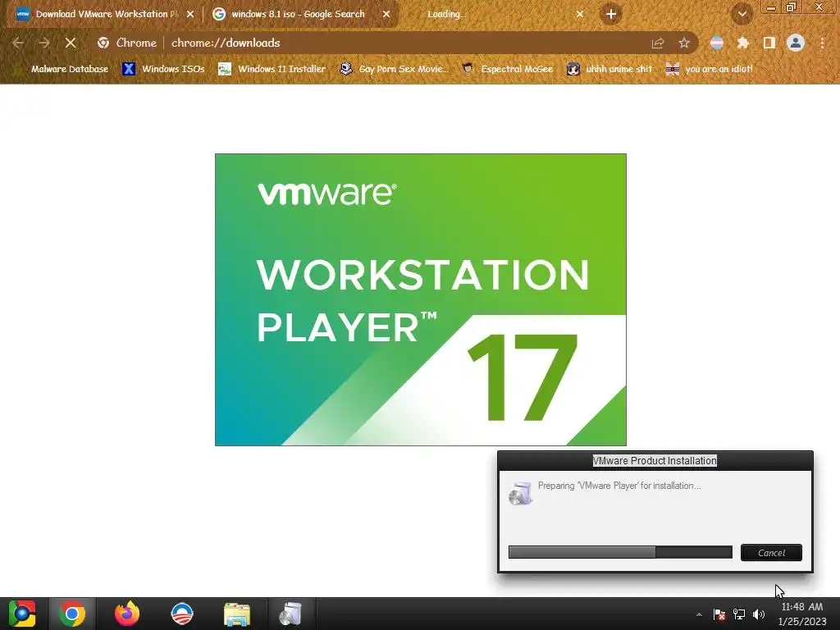This screenshot has height=630, width=840.
Task: Open File Explorer from the taskbar
Action: tap(236, 614)
